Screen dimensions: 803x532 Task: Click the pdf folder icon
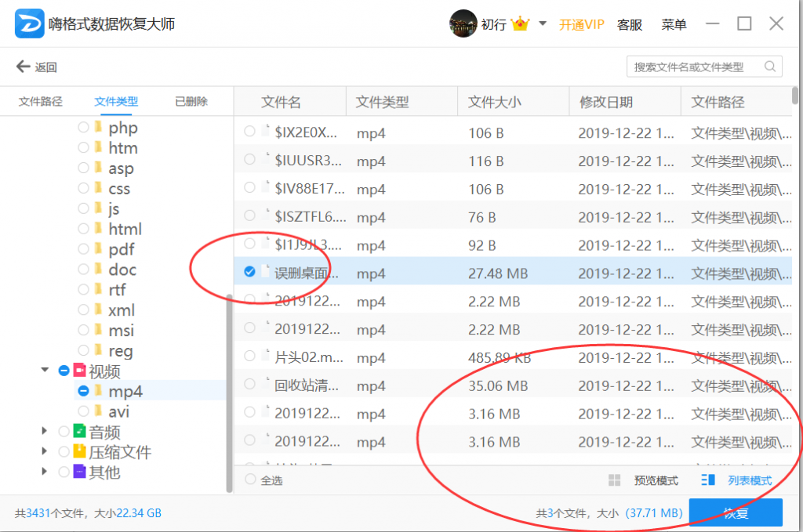pyautogui.click(x=98, y=248)
